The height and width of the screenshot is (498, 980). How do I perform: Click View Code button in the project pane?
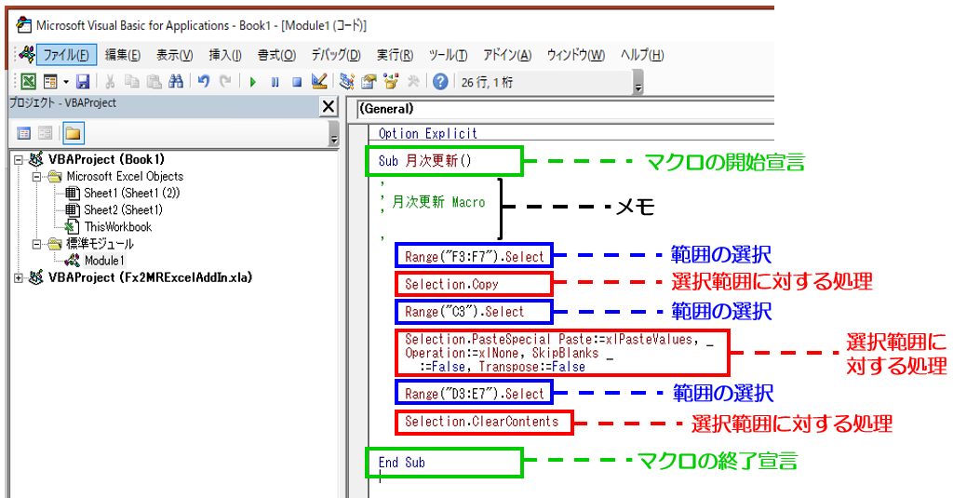[24, 133]
